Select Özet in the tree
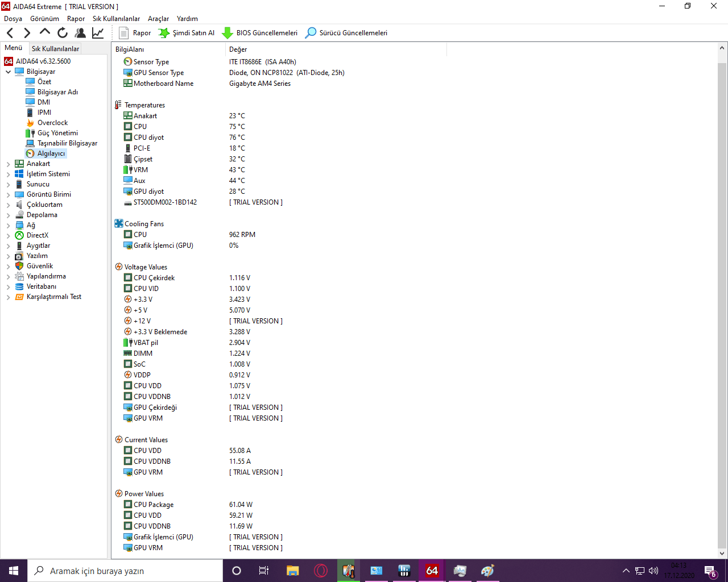Image resolution: width=728 pixels, height=582 pixels. coord(44,82)
